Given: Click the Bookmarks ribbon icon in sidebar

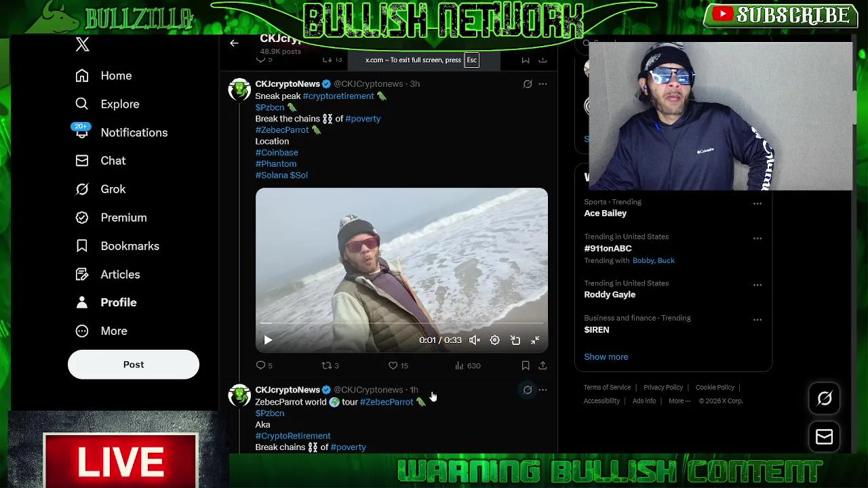Looking at the screenshot, I should pyautogui.click(x=82, y=246).
